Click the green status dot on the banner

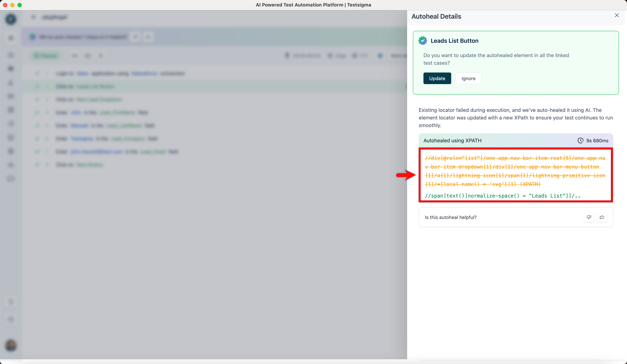[33, 37]
